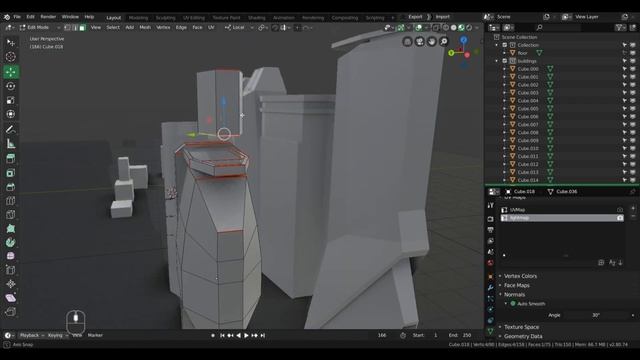
Task: Hide the floor object in viewport
Action: point(633,53)
